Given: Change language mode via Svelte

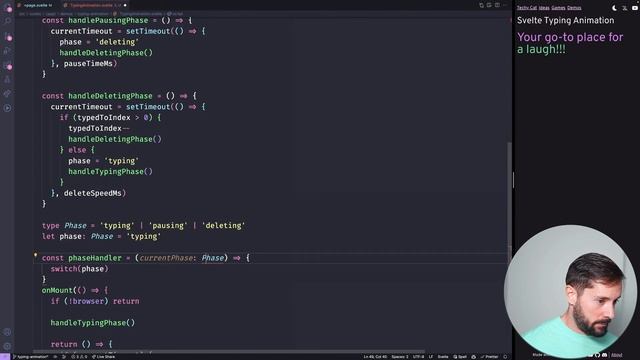Looking at the screenshot, I should point(443,357).
